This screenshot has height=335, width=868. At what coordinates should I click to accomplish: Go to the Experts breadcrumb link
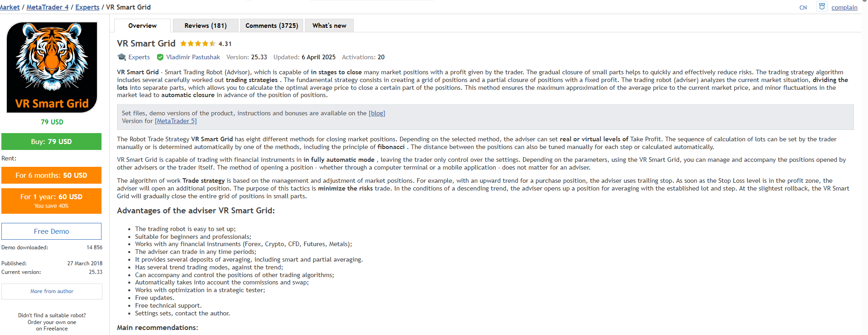[87, 7]
